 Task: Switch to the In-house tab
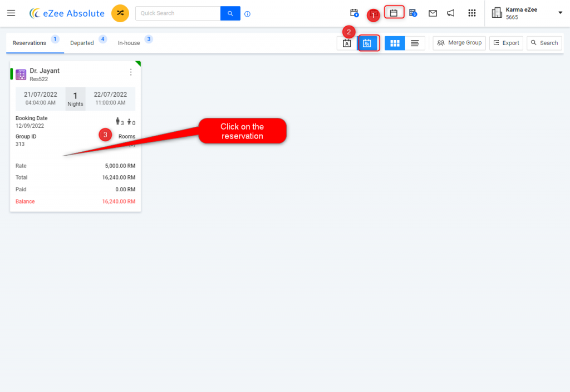pos(129,43)
